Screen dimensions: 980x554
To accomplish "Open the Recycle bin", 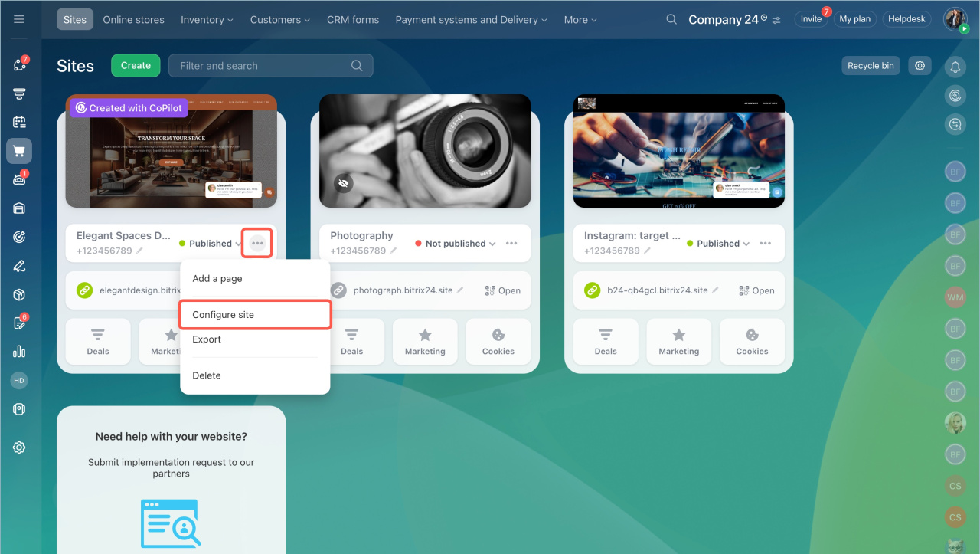I will click(871, 66).
